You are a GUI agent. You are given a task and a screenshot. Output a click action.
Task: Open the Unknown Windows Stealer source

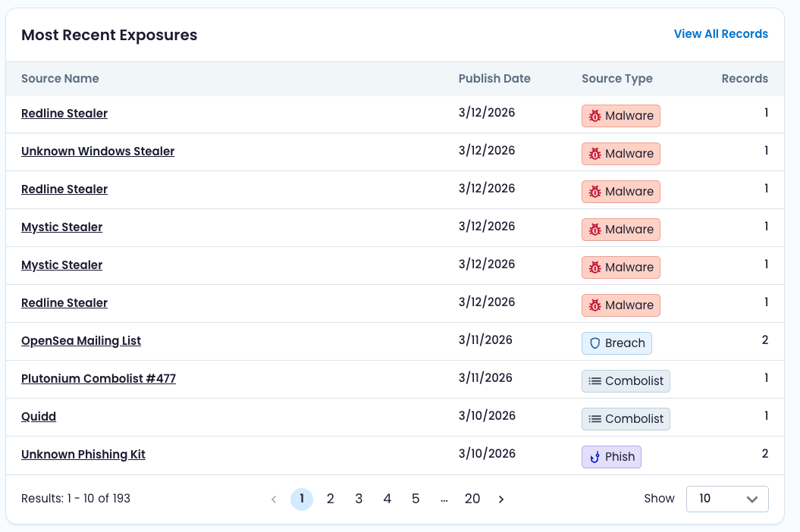click(98, 151)
